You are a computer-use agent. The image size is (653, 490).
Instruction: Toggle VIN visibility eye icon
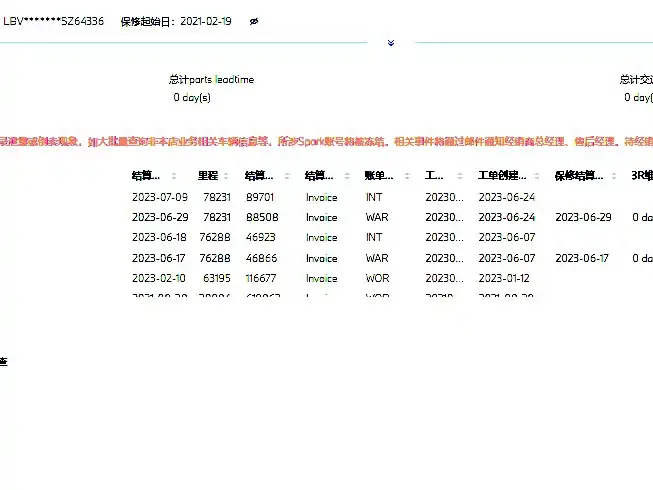pyautogui.click(x=254, y=22)
